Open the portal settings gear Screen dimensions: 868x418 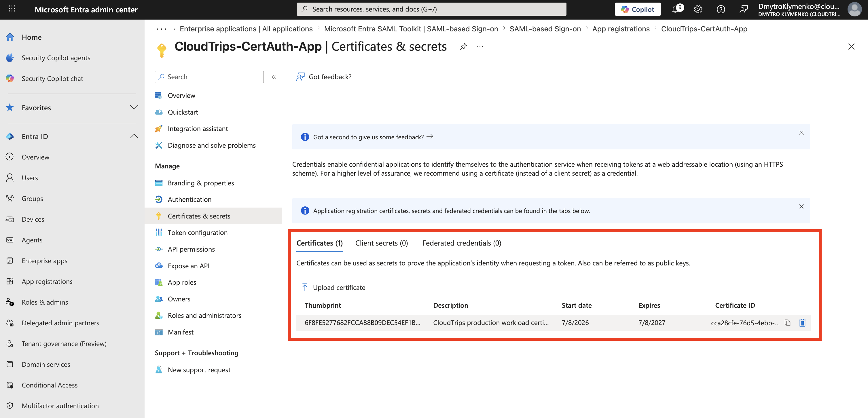point(698,9)
